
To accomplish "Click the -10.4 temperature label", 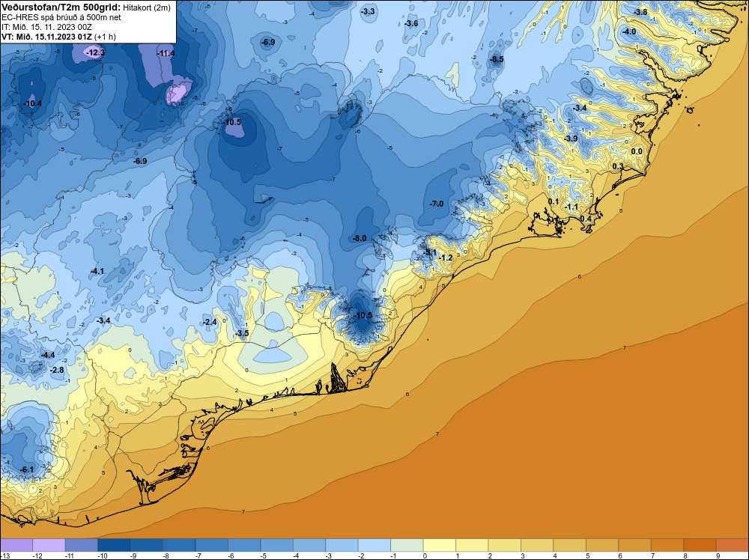I will coord(32,103).
